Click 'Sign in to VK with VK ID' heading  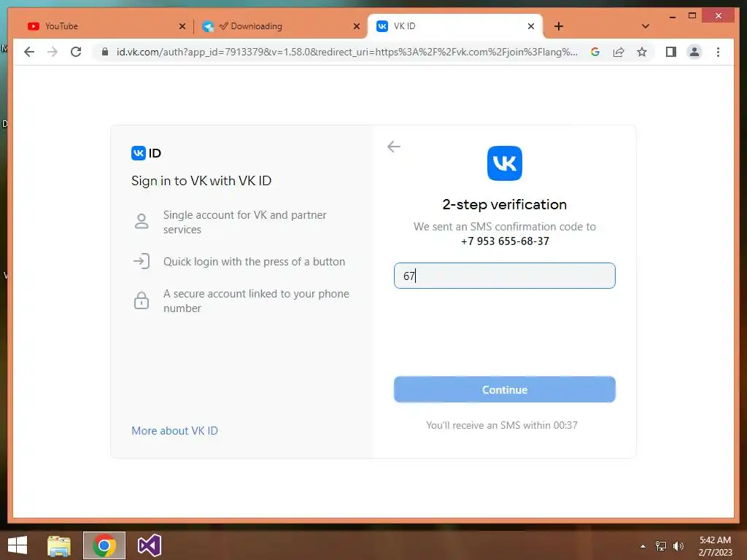coord(201,181)
